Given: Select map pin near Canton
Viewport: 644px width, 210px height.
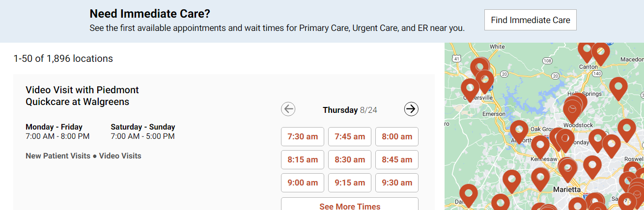Looking at the screenshot, I should pos(587,50).
